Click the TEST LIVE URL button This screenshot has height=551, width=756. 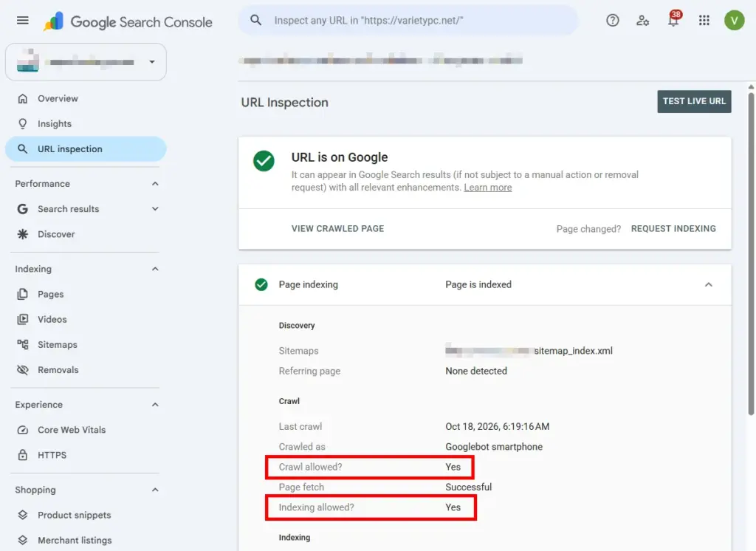(694, 101)
